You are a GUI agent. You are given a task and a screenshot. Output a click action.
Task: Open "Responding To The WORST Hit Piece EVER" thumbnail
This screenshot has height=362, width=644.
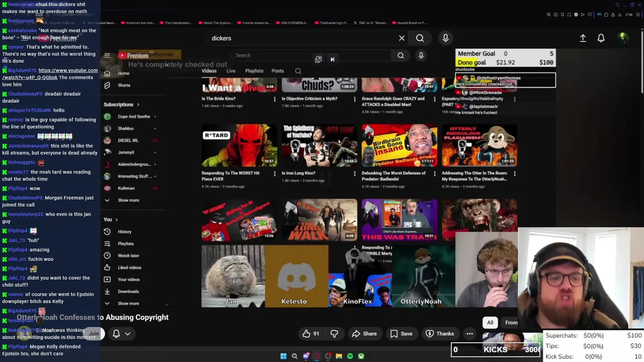pyautogui.click(x=239, y=145)
